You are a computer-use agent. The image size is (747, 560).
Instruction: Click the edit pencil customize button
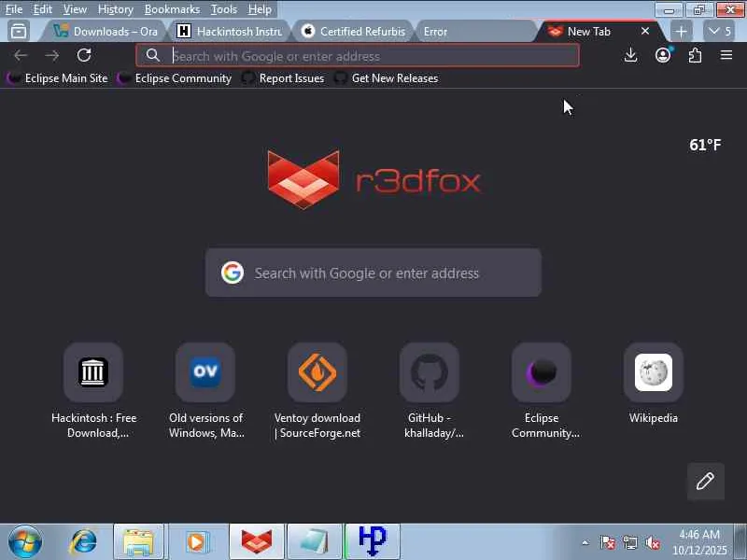point(705,481)
